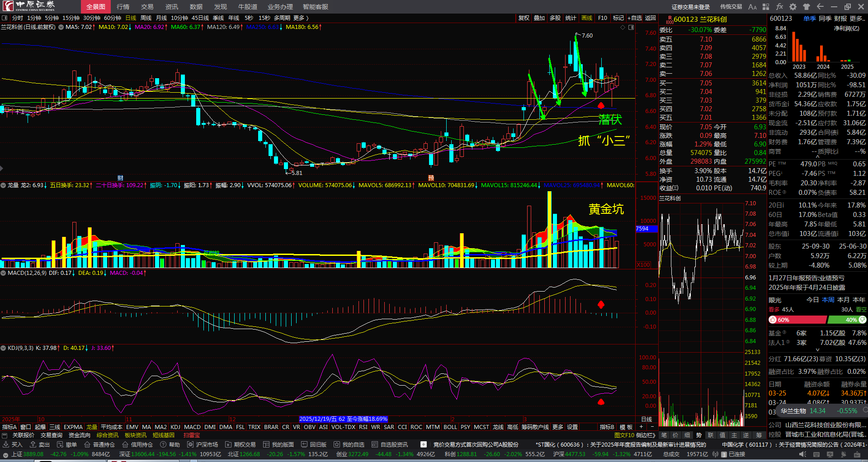The image size is (868, 462).
Task: Open the 行情 quotes menu
Action: pyautogui.click(x=123, y=7)
